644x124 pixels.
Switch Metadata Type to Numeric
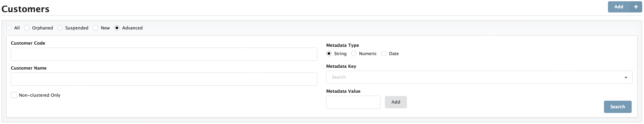(x=354, y=53)
